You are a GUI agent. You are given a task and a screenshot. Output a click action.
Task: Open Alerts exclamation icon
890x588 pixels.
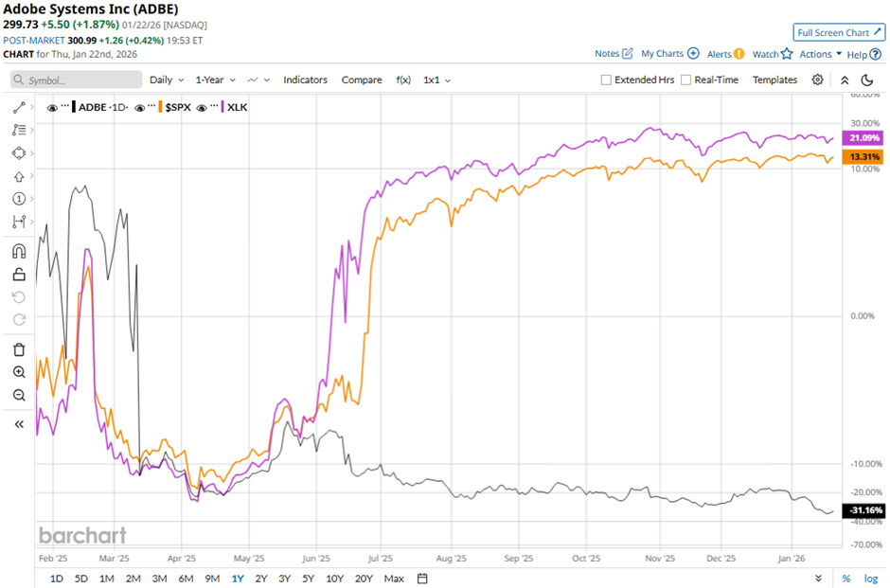(739, 53)
